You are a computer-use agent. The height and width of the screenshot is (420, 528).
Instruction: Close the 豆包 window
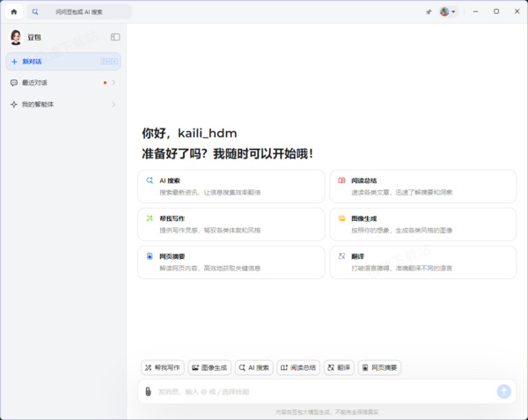point(517,11)
